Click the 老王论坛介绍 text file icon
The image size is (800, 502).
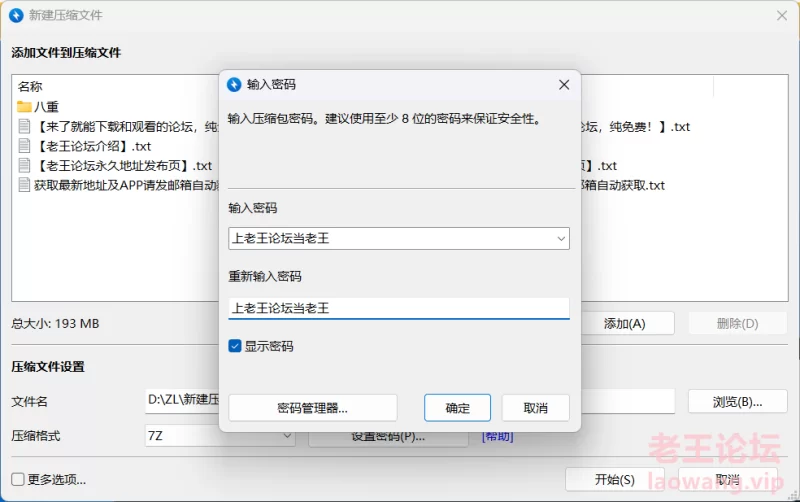click(25, 146)
